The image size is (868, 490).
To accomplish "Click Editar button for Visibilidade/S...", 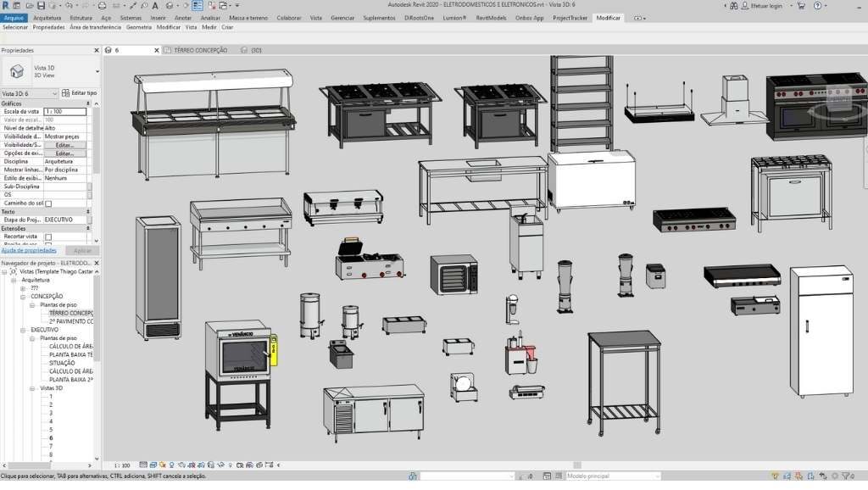I will (x=65, y=145).
